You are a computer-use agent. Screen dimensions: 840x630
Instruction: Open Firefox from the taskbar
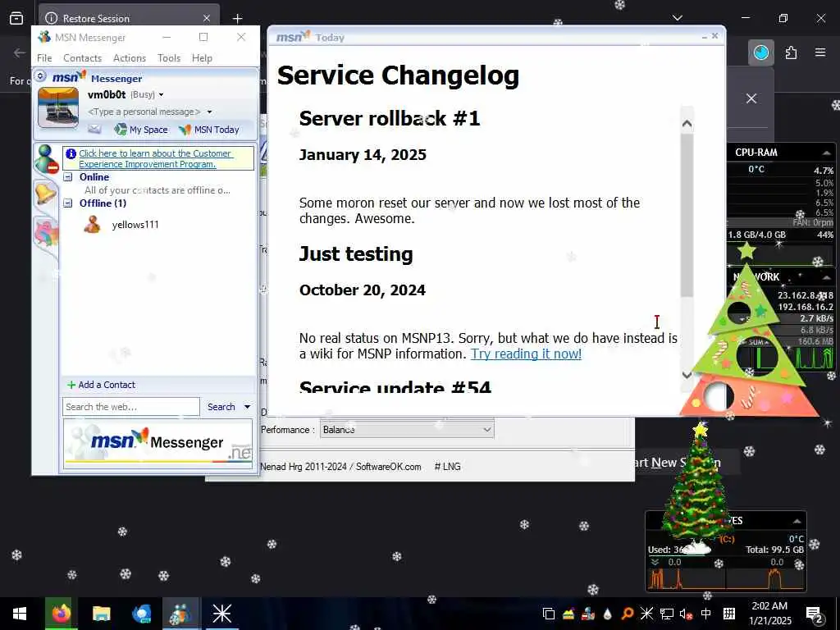coord(61,614)
